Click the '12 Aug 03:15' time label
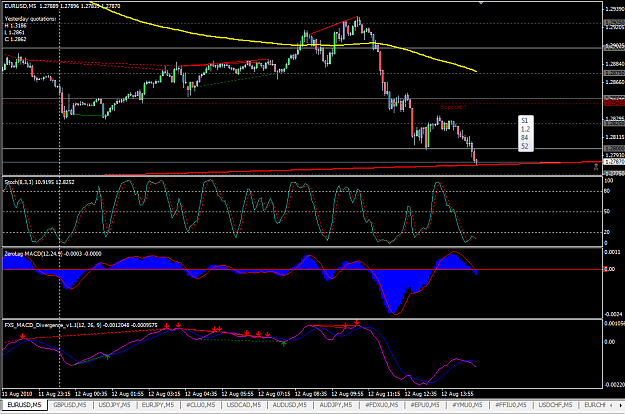Screen dimensions: 625x414 point(164,394)
